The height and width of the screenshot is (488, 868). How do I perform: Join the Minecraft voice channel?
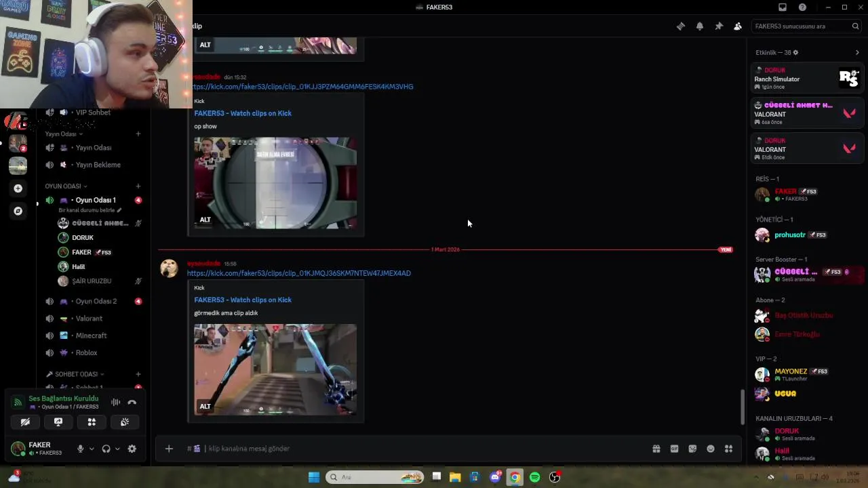point(93,335)
